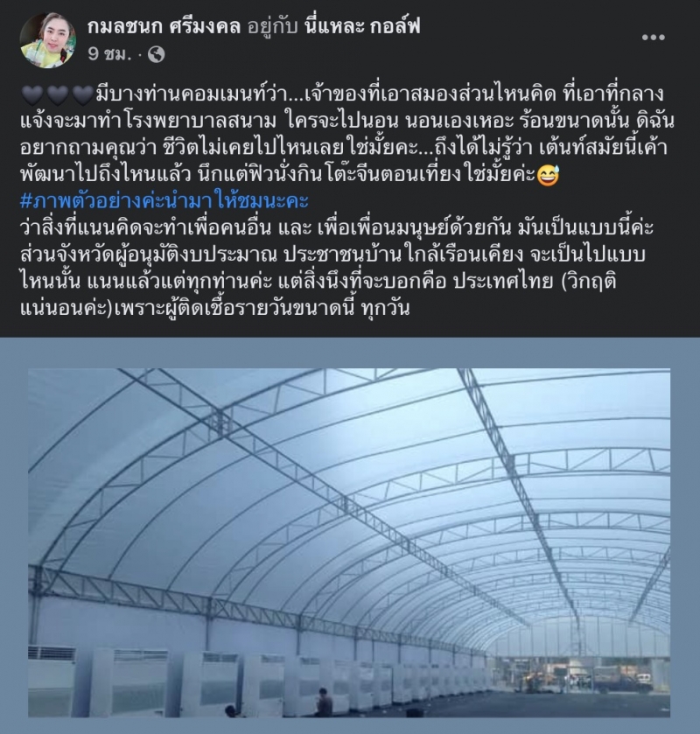Click the first black heart emoji
700x734 pixels.
pyautogui.click(x=32, y=95)
